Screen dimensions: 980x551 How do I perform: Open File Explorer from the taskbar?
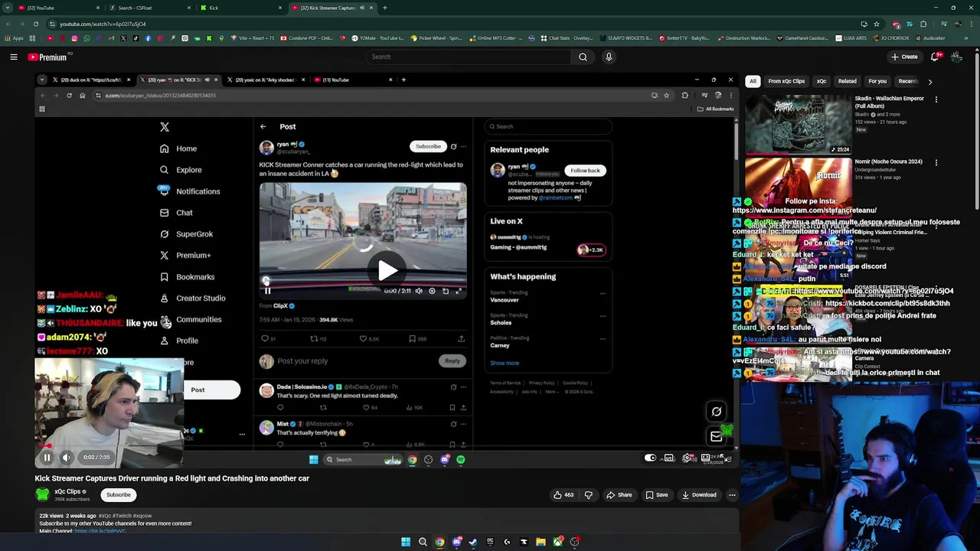click(x=541, y=542)
